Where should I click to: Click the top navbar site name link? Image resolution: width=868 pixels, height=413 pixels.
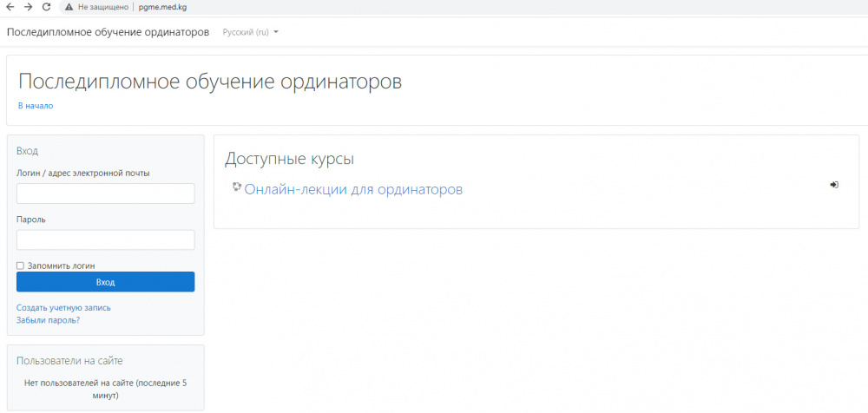point(108,32)
